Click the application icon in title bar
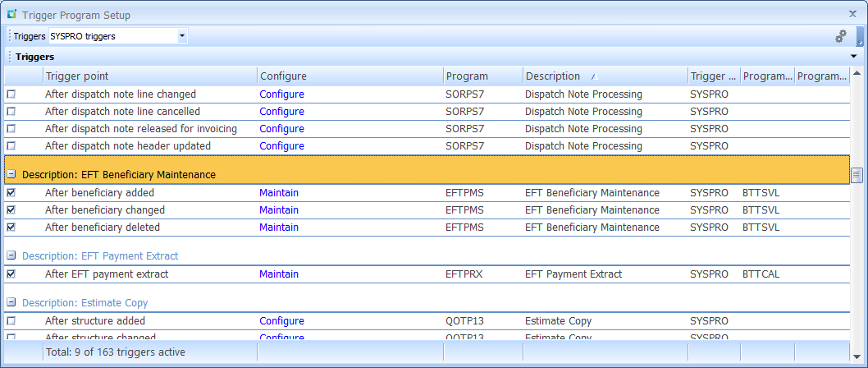The width and height of the screenshot is (868, 368). point(11,15)
